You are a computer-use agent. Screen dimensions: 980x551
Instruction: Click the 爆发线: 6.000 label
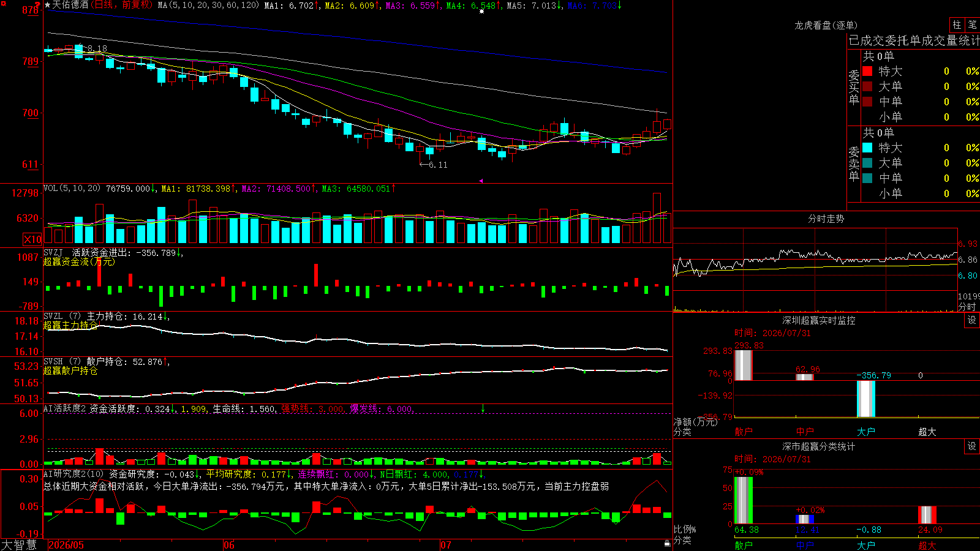pyautogui.click(x=381, y=409)
